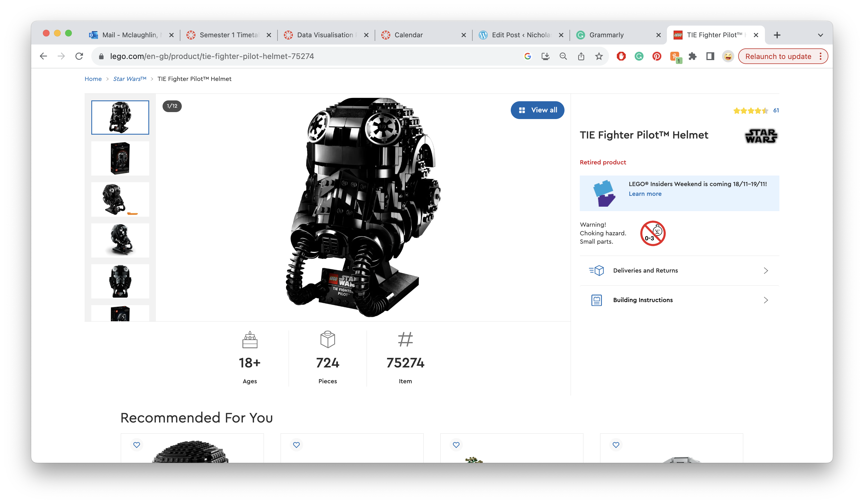Switch to the Calendar tab

(408, 35)
